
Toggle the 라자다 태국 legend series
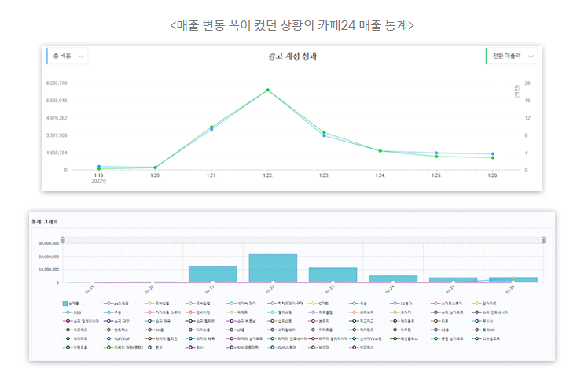click(200, 338)
